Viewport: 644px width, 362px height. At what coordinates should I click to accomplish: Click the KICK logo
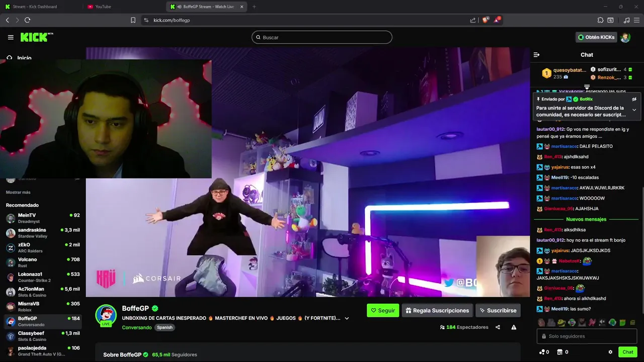36,37
